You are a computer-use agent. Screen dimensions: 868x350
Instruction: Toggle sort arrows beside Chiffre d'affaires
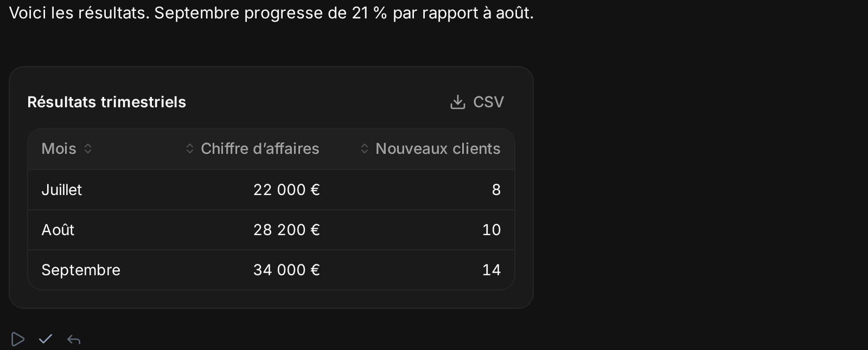190,148
